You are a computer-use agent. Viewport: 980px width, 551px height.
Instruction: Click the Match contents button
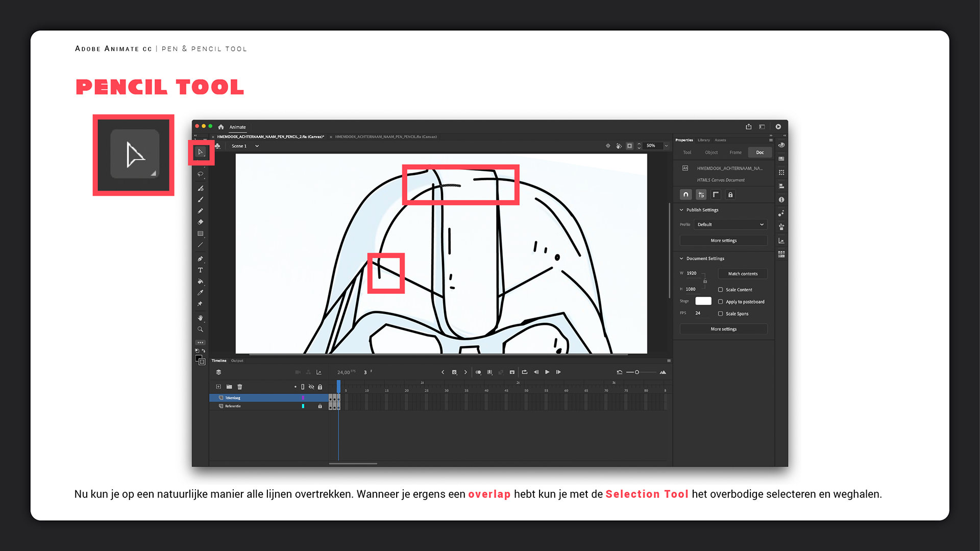tap(743, 274)
